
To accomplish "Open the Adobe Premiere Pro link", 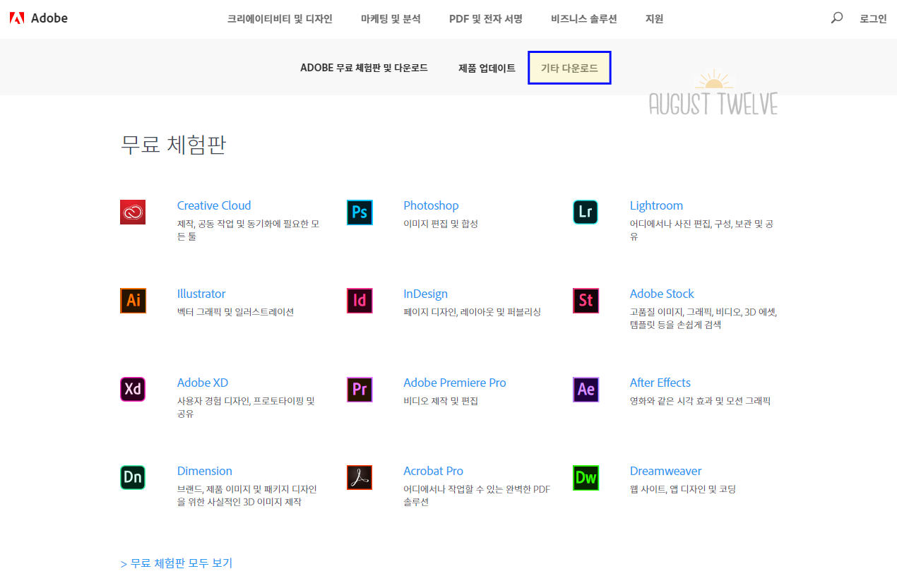I will point(455,383).
